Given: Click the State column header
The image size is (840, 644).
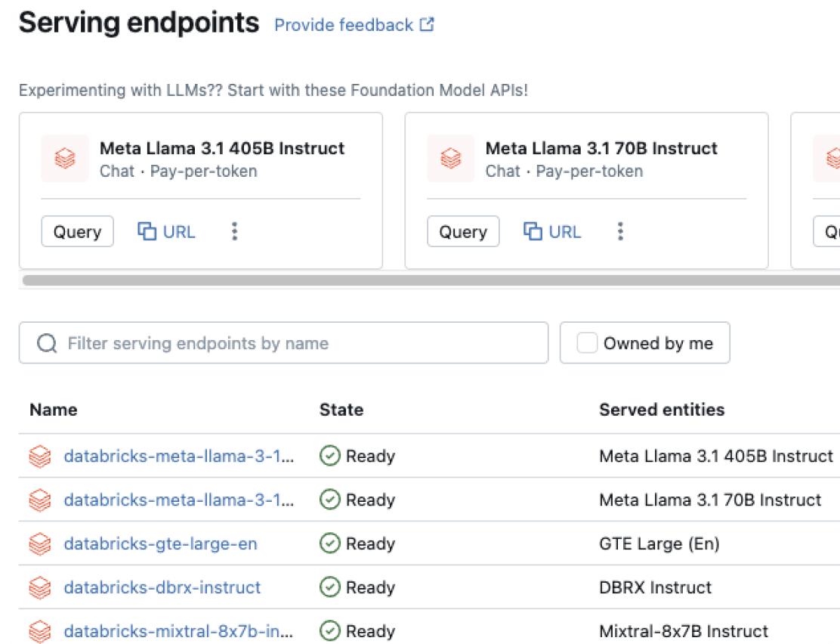Looking at the screenshot, I should [x=341, y=410].
